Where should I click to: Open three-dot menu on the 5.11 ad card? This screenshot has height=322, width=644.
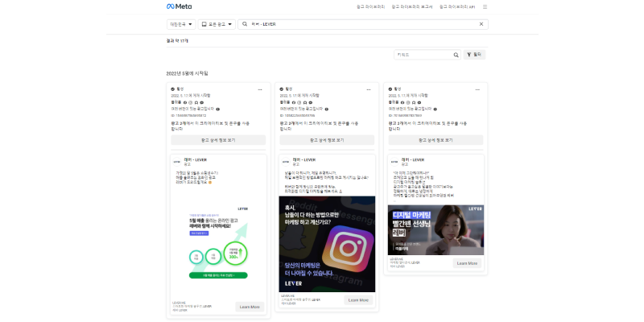[x=477, y=89]
